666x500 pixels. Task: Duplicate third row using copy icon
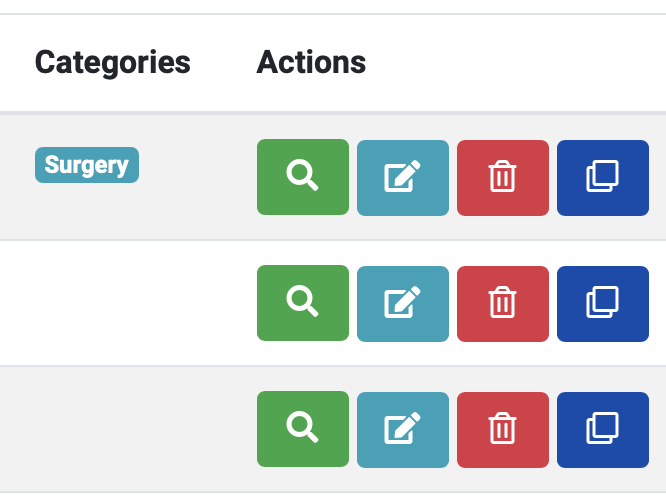click(x=603, y=430)
